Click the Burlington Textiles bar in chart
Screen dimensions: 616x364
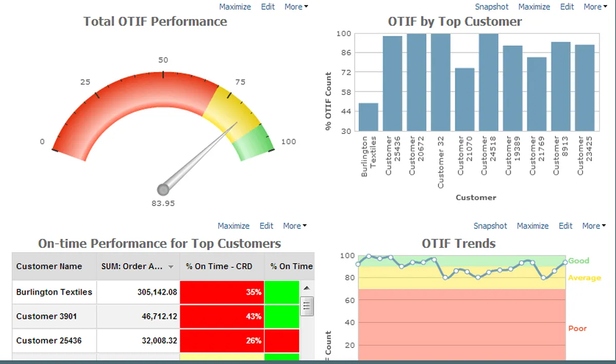[x=368, y=117]
